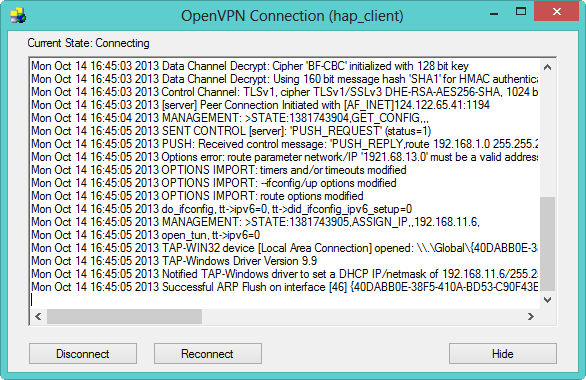Click the empty horizontal scrollbar track right of the thumb
Viewport: 586px width, 380px height.
click(x=363, y=316)
